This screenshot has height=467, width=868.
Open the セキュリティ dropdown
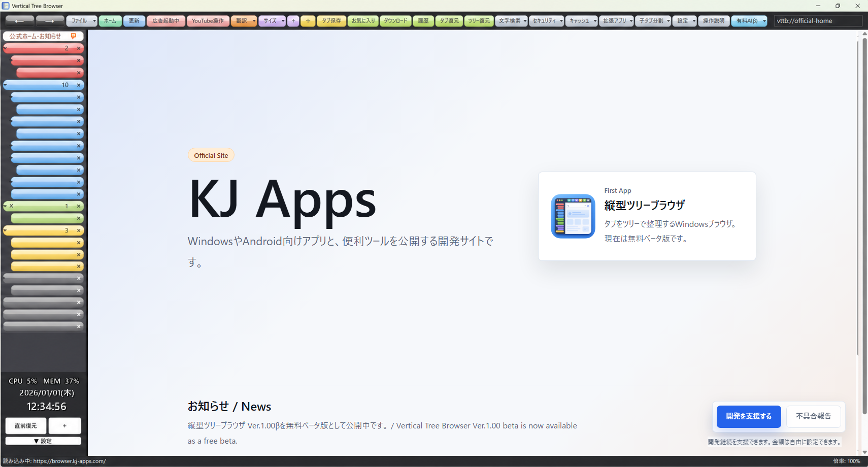click(547, 21)
